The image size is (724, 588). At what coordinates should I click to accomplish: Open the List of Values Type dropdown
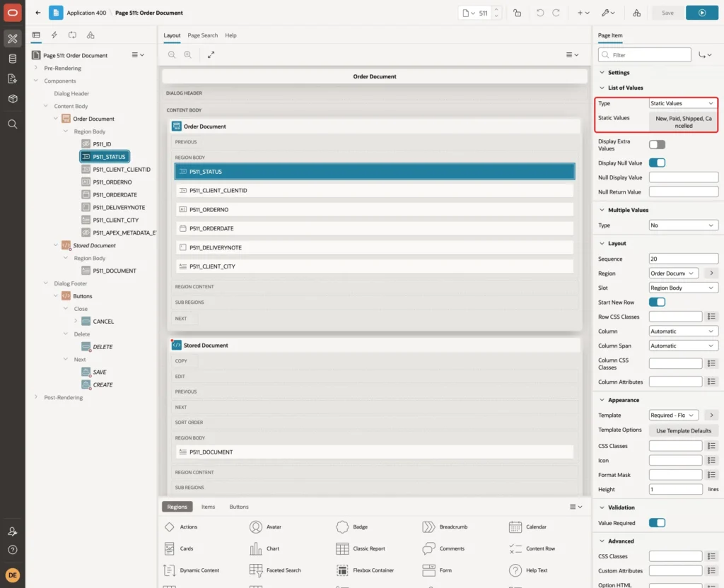pyautogui.click(x=682, y=103)
